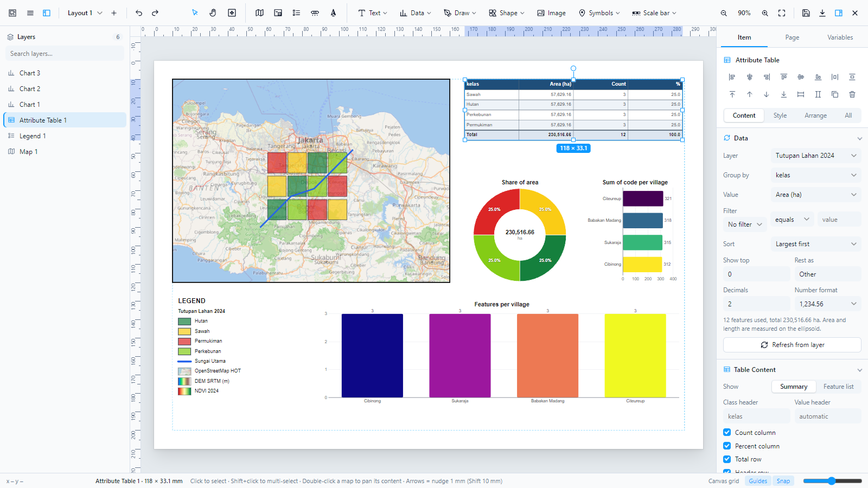Screen dimensions: 868x488
Task: Select Chart 2 in the layers list
Action: click(x=65, y=89)
